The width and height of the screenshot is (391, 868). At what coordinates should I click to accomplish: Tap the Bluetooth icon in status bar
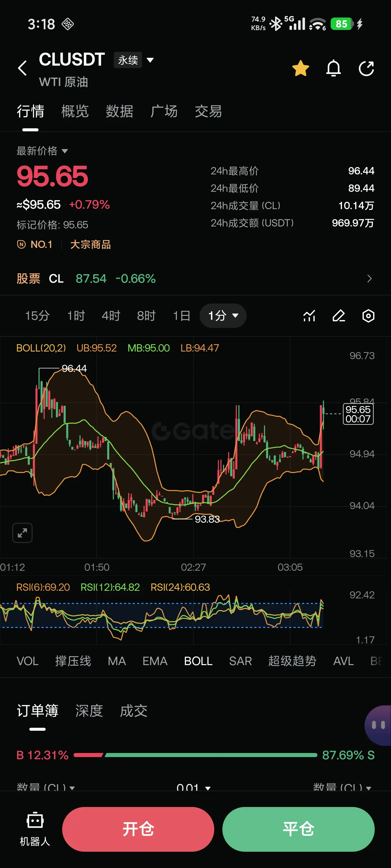276,24
